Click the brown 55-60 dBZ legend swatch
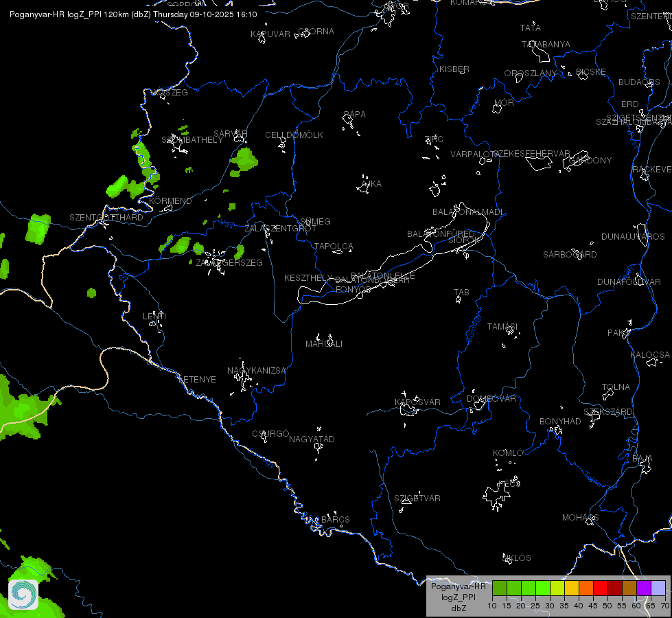Viewport: 672px width, 618px height. (629, 588)
